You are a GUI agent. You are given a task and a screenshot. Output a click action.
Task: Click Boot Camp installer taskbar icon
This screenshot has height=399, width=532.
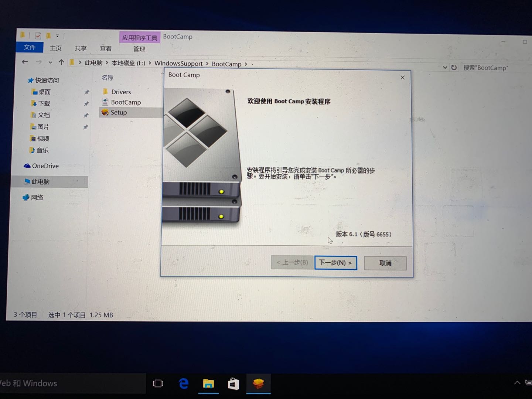click(x=258, y=384)
